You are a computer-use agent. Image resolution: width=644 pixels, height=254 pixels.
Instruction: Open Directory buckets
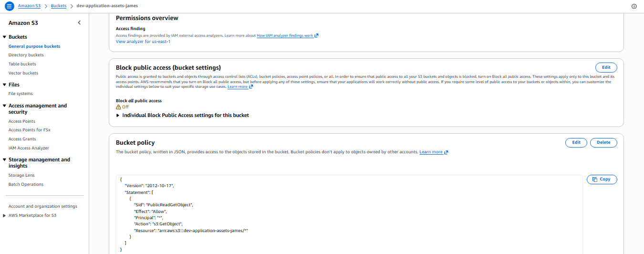tap(26, 55)
